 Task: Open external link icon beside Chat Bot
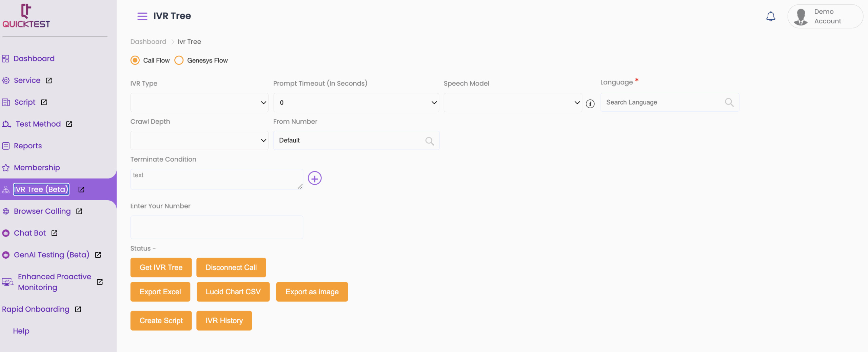[54, 233]
